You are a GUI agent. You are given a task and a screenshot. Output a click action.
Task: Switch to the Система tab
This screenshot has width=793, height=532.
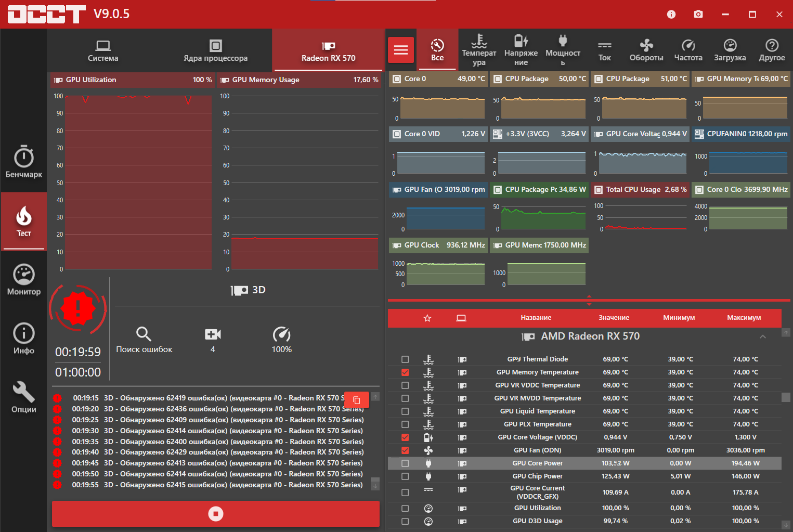coord(103,50)
